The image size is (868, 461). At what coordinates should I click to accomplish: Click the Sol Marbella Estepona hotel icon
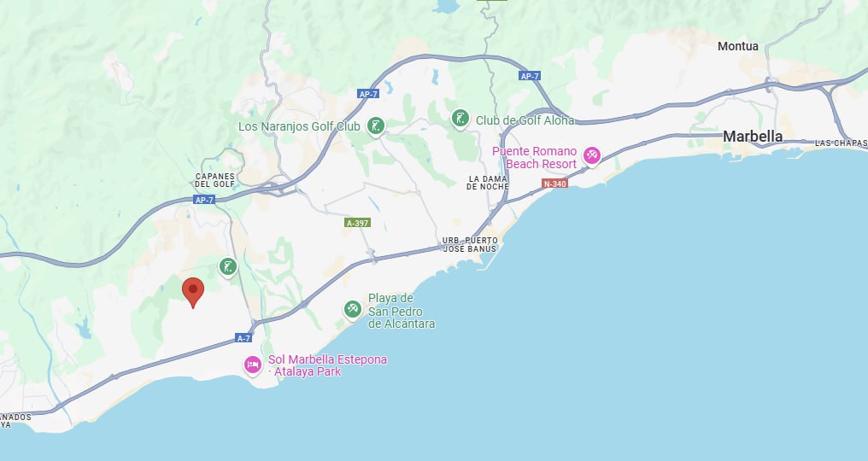[253, 365]
